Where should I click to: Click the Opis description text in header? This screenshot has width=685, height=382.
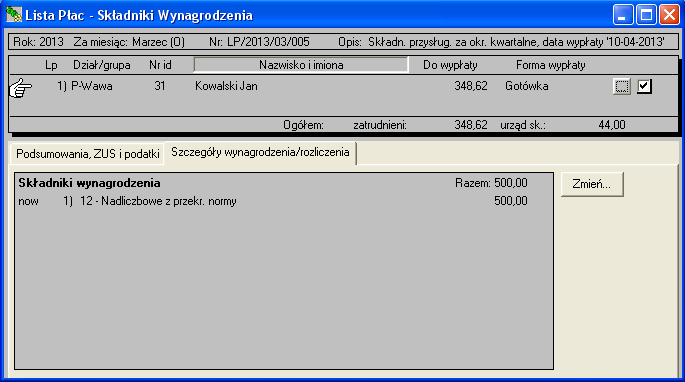pyautogui.click(x=502, y=42)
